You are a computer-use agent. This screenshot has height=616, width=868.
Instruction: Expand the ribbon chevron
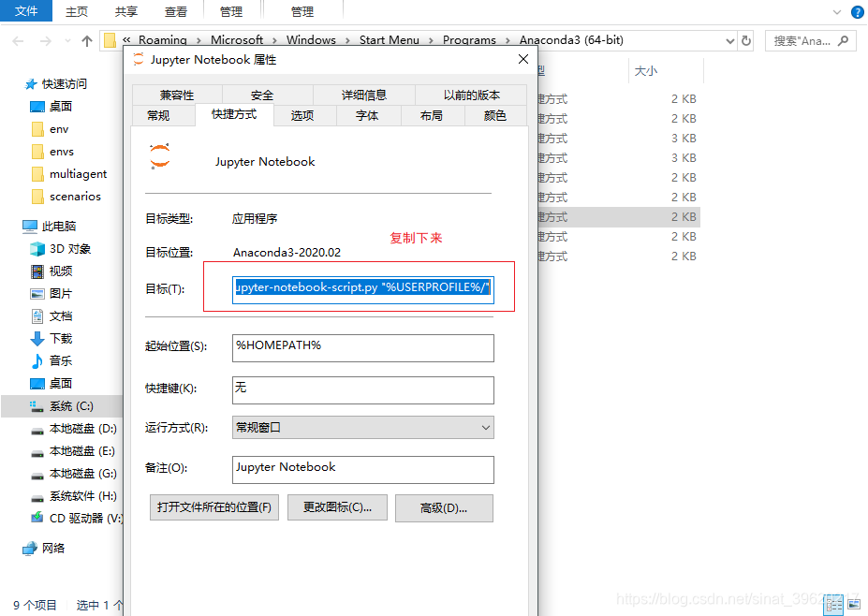click(837, 12)
